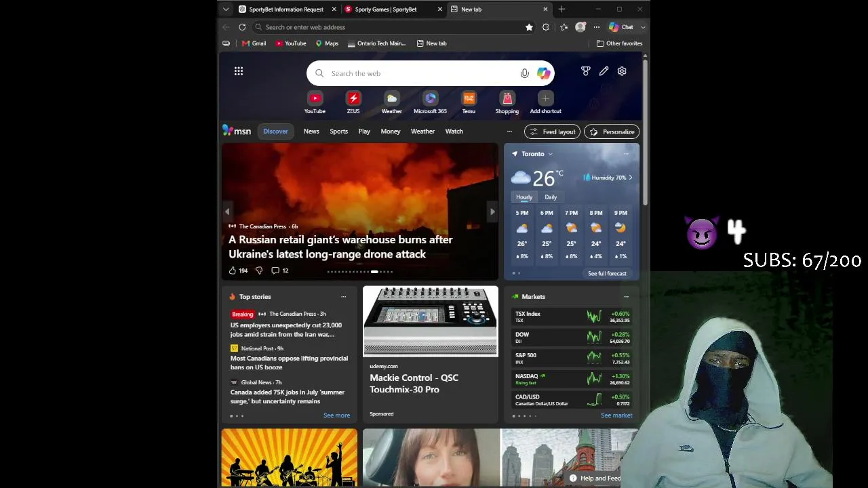Click the leftmost favorites bar icon
The height and width of the screenshot is (488, 868).
click(x=226, y=43)
